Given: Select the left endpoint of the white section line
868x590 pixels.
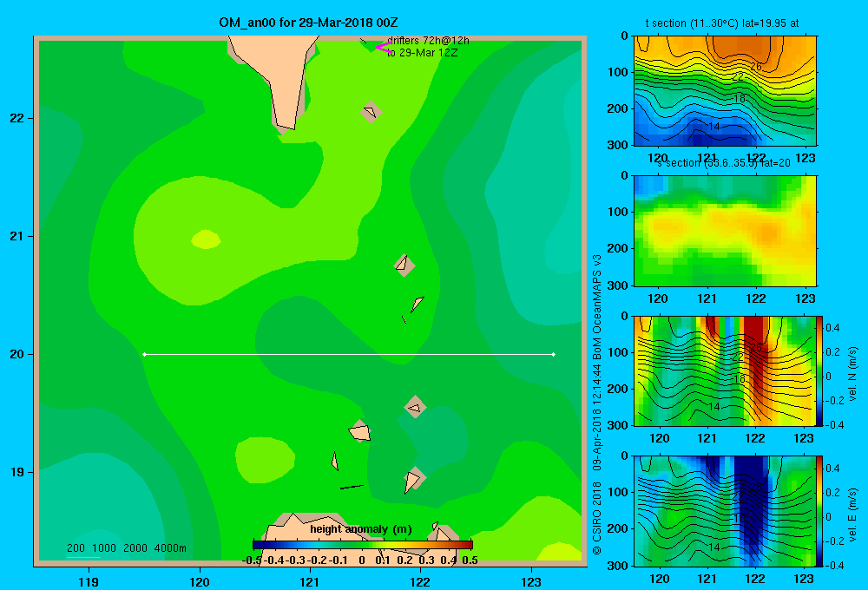Looking at the screenshot, I should tap(144, 354).
